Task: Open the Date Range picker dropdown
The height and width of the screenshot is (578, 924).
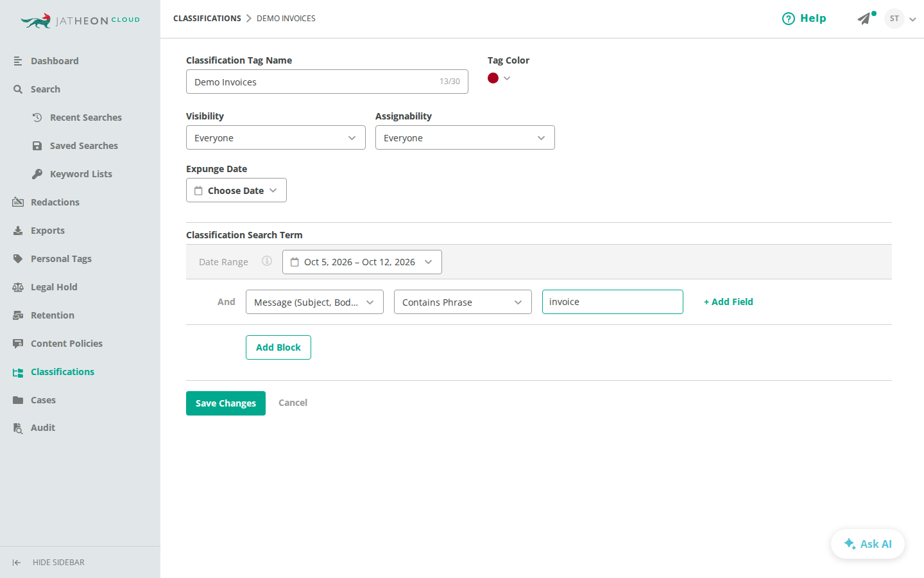Action: click(362, 262)
